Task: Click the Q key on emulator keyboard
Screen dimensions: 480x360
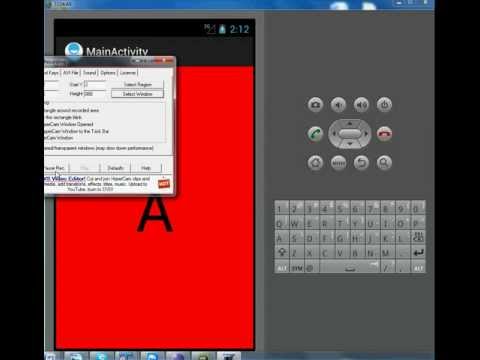Action: point(282,222)
